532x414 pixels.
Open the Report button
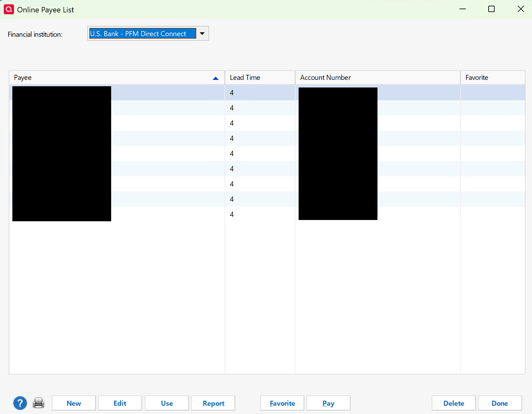[213, 403]
